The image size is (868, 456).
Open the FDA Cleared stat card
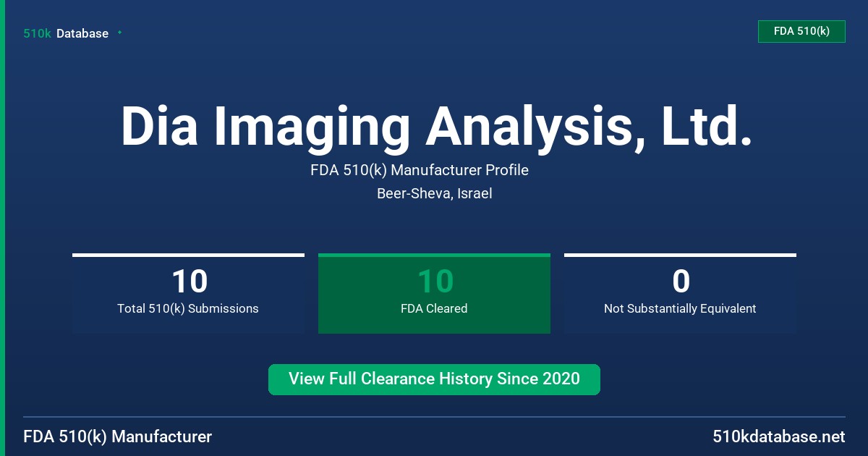click(x=434, y=293)
